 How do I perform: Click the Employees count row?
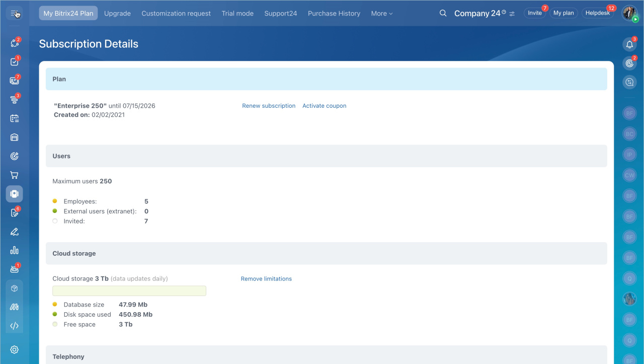click(x=101, y=201)
